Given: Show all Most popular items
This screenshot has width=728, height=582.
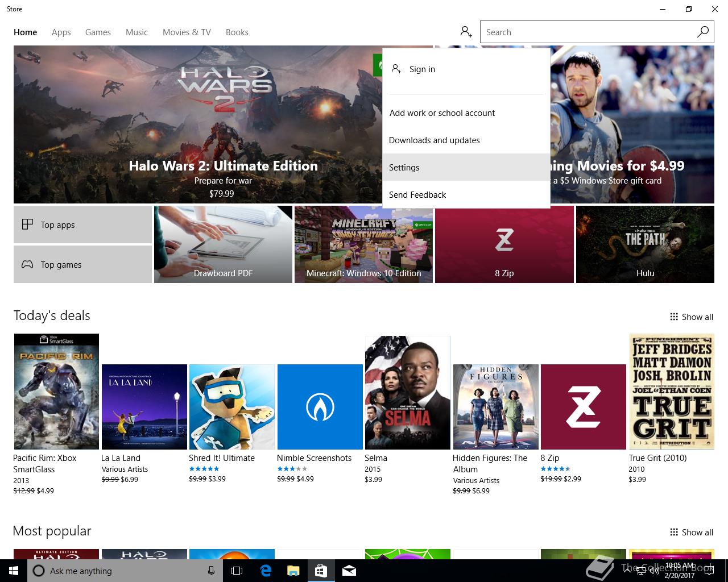Looking at the screenshot, I should pyautogui.click(x=692, y=532).
